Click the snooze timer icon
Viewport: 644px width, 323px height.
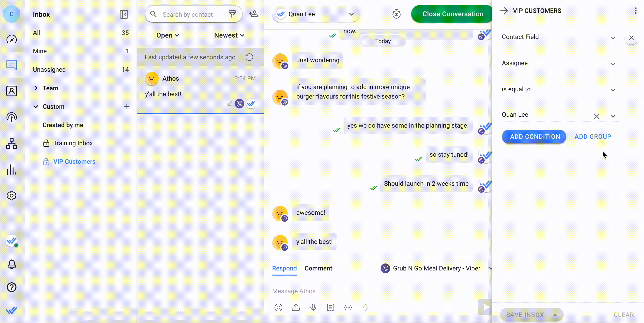click(x=396, y=14)
